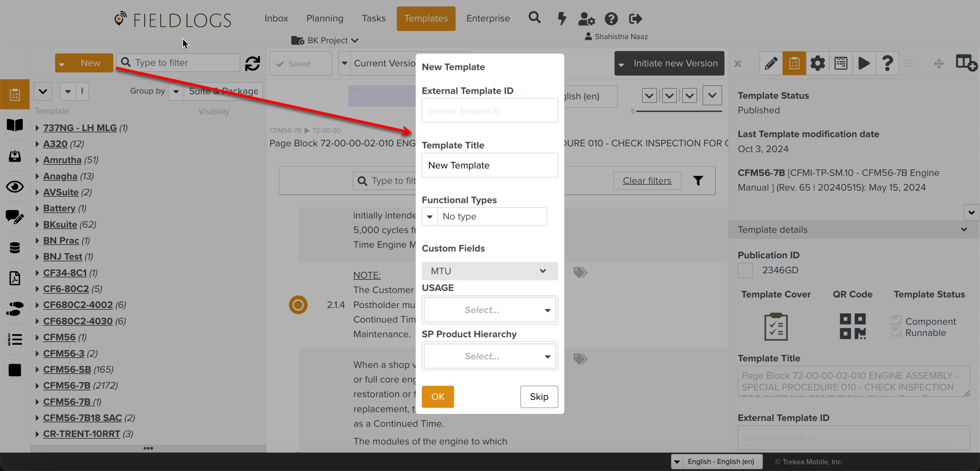This screenshot has width=980, height=471.
Task: Click the zoom level slider bar
Action: (x=679, y=111)
